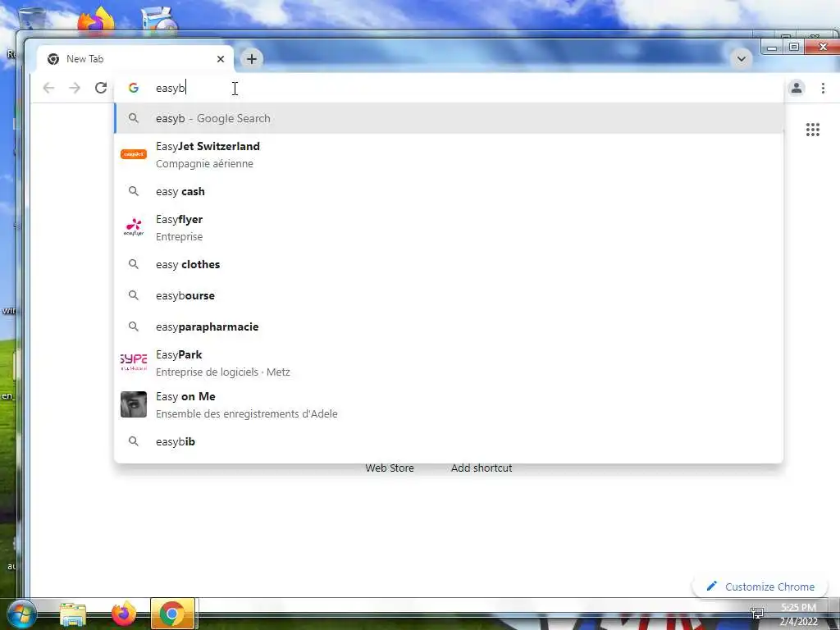Pick the easyparapharmacie suggestion

click(449, 326)
